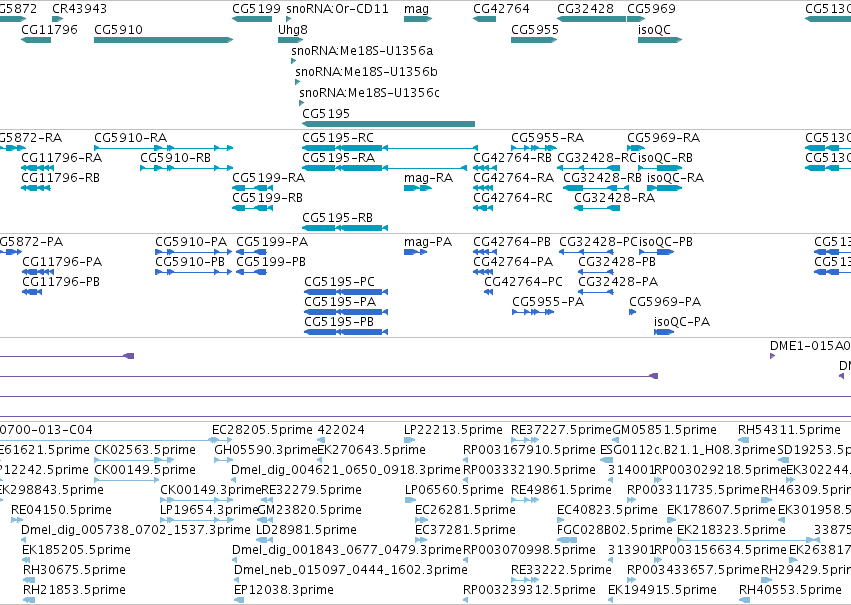This screenshot has height=605, width=851.
Task: Select the CG42764-RB transcript label
Action: 512,158
